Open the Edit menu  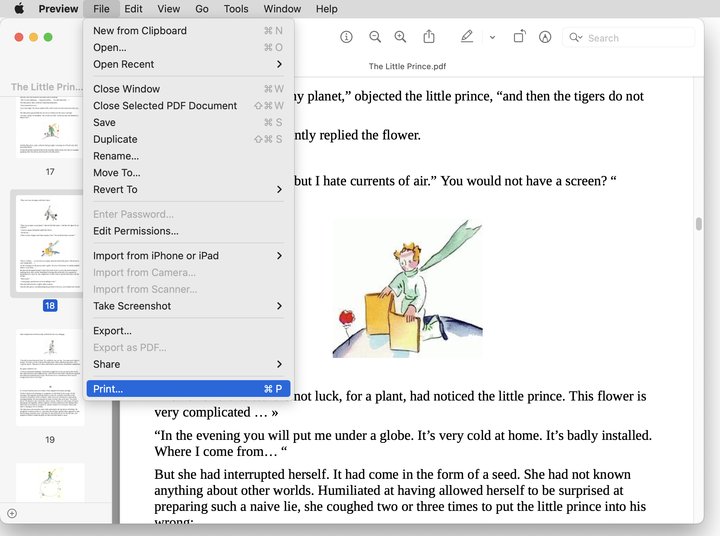pyautogui.click(x=133, y=9)
